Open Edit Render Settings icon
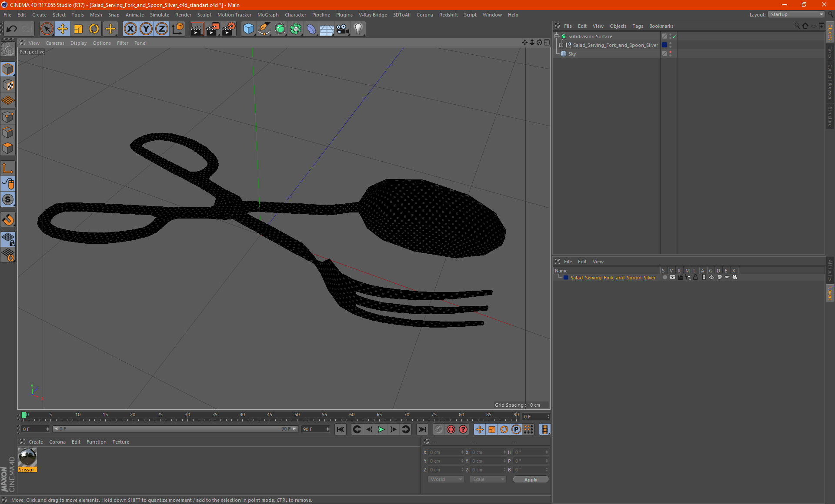Screen dimensions: 835x504 point(229,29)
